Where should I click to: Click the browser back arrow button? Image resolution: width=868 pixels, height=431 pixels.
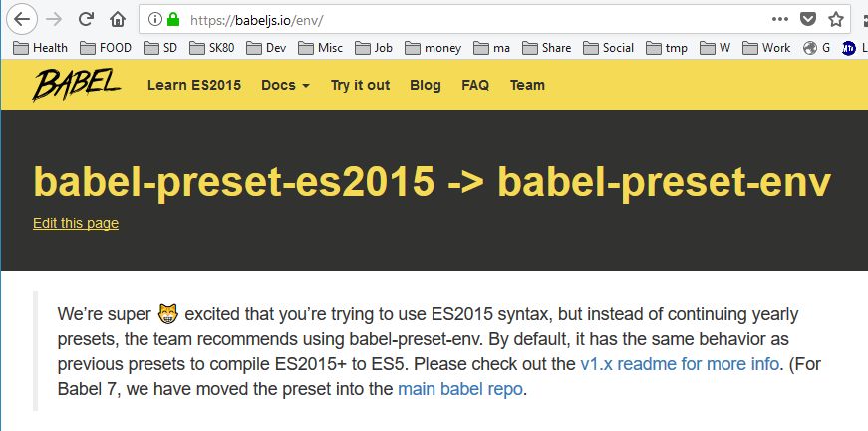(23, 19)
